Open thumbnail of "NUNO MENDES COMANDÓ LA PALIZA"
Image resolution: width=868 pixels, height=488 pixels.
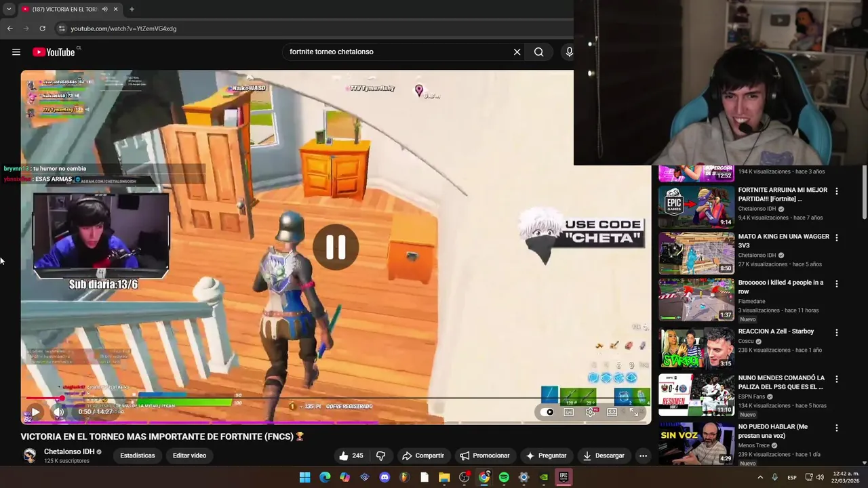pyautogui.click(x=696, y=394)
